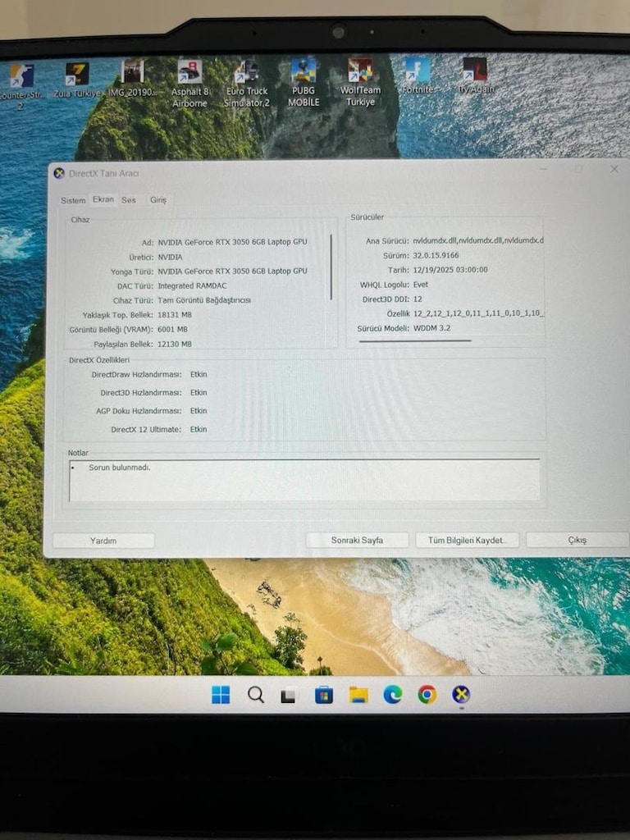630x840 pixels.
Task: Open Task View on the taskbar
Action: coord(288,696)
